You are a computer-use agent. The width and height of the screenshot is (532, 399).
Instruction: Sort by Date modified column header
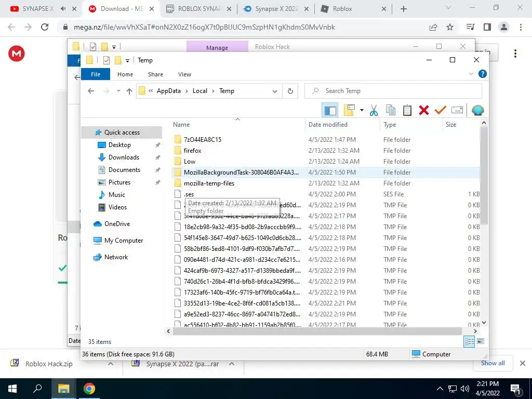pyautogui.click(x=342, y=125)
